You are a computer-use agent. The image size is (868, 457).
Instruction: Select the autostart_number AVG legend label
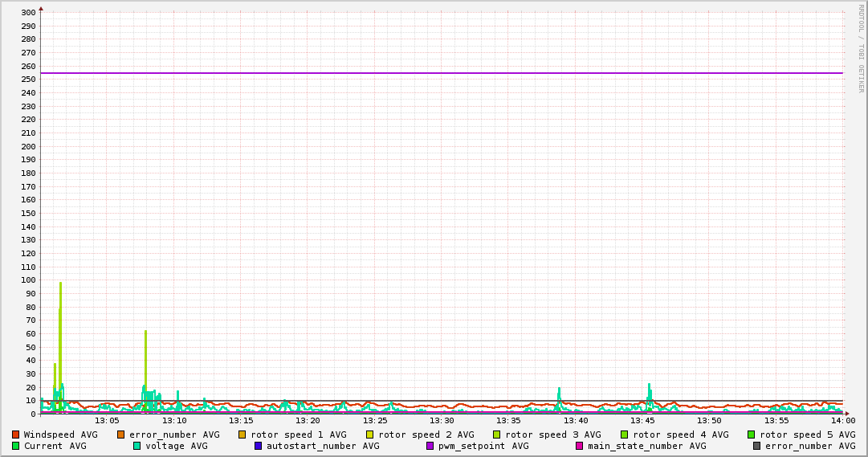(x=324, y=446)
